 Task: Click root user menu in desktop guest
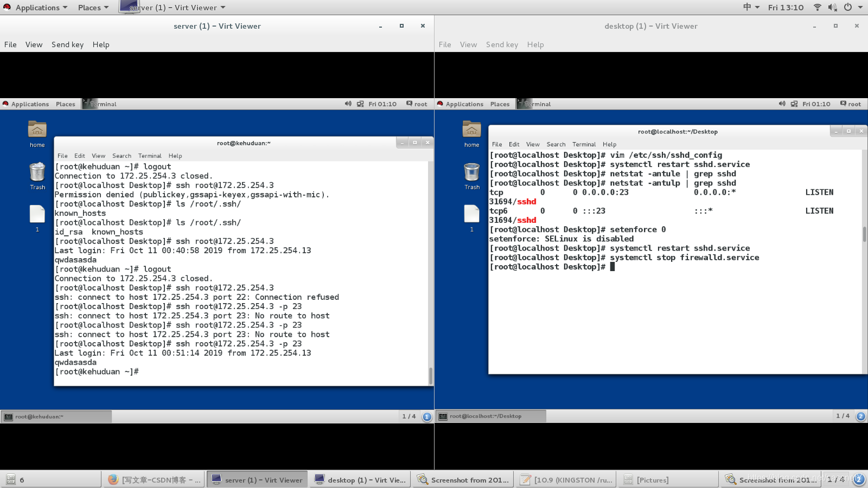click(851, 104)
